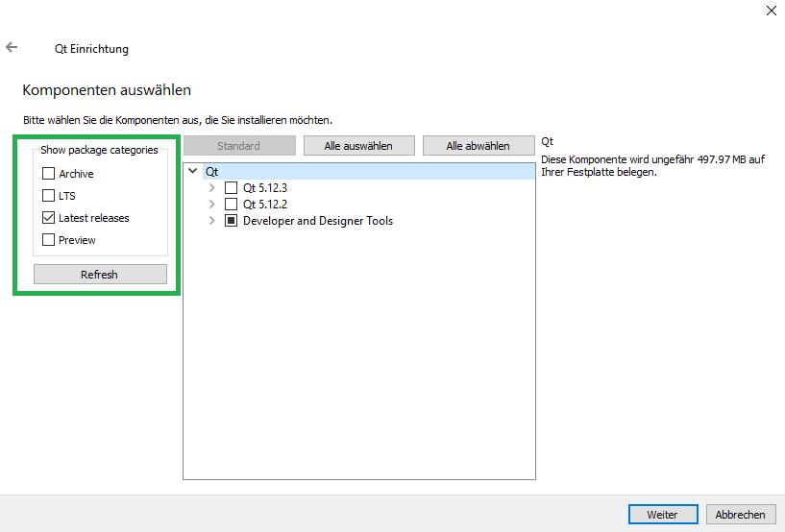This screenshot has width=785, height=532.
Task: Click Abbrechen to cancel setup
Action: pyautogui.click(x=741, y=515)
